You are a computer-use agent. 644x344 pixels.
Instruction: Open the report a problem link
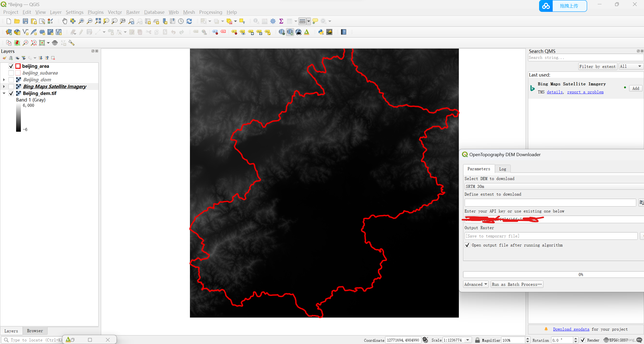tap(585, 92)
